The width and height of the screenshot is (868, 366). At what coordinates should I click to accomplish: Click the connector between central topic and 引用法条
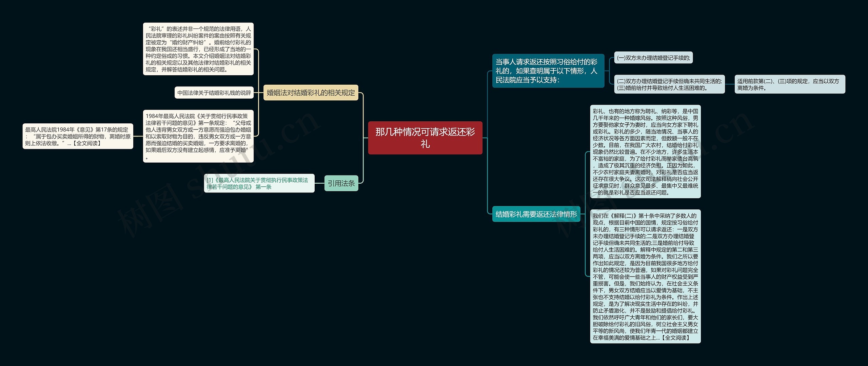point(363,163)
